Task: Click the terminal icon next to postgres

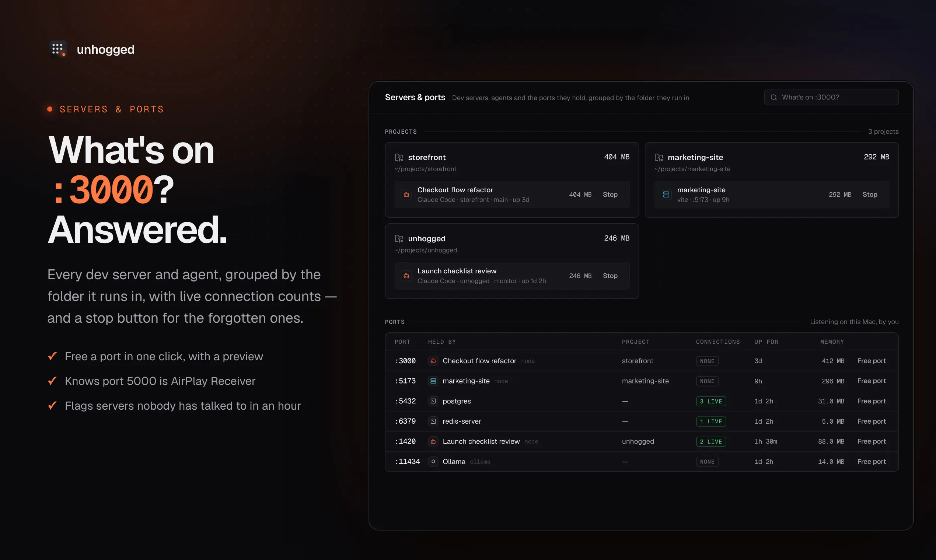Action: tap(433, 401)
